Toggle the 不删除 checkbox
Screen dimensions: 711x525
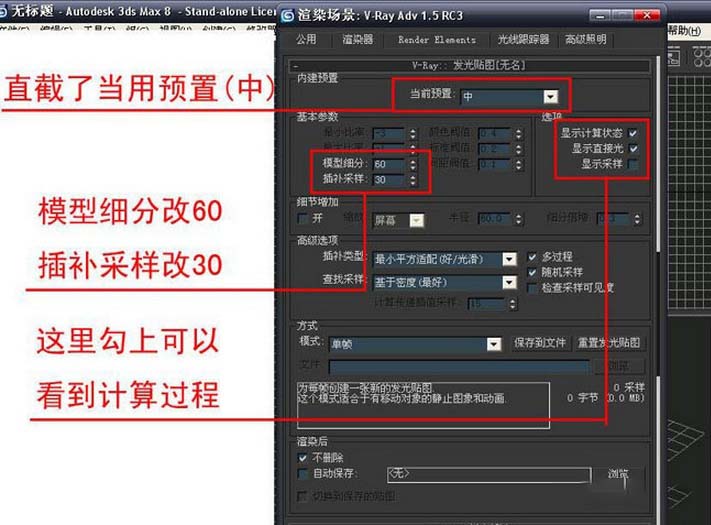(302, 458)
